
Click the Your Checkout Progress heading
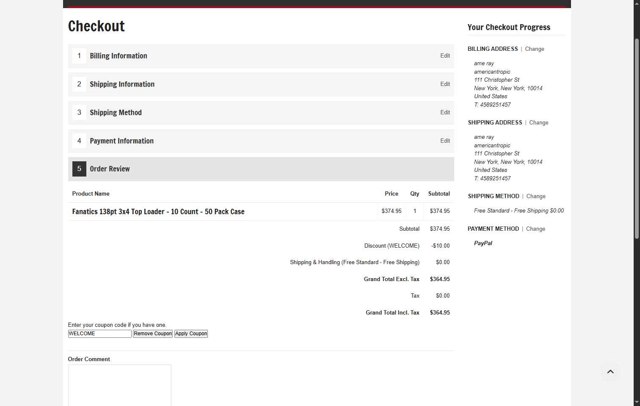click(x=509, y=27)
